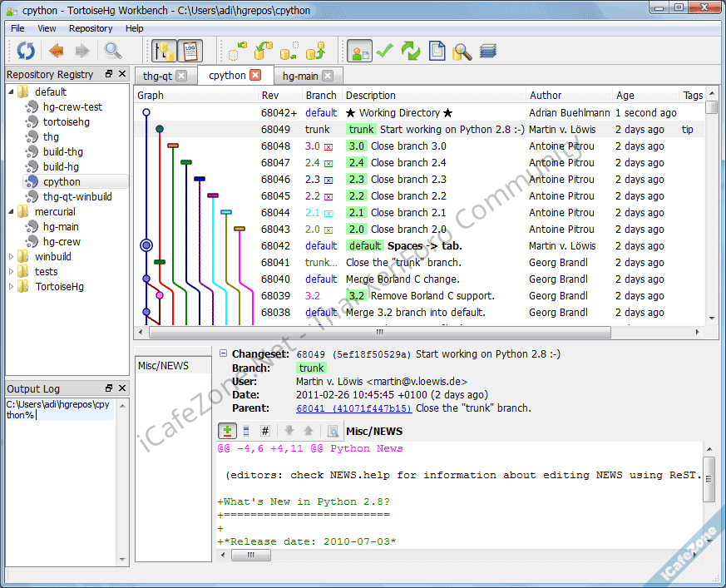The image size is (726, 588).
Task: Click the green arrows Synchronize icon
Action: tap(411, 51)
